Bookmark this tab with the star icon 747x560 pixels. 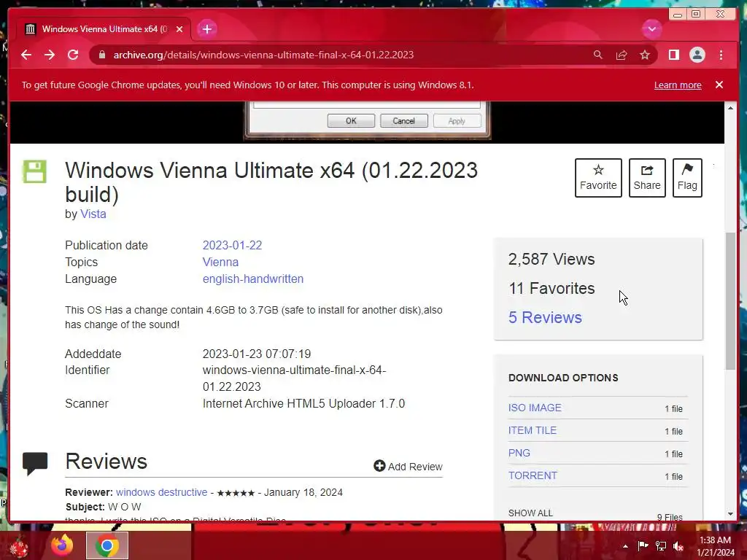click(x=645, y=55)
